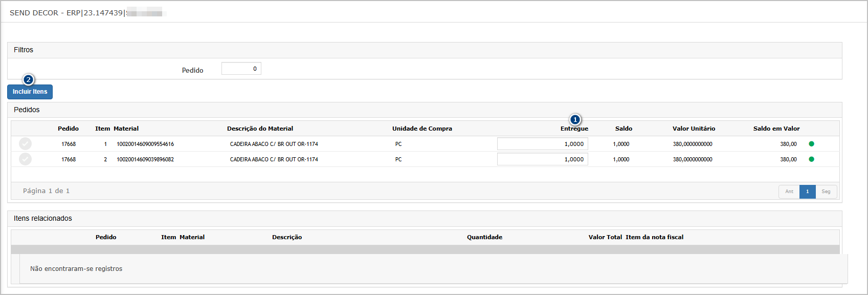This screenshot has height=295, width=868.
Task: Click Item da nota fiscal column header
Action: [654, 237]
